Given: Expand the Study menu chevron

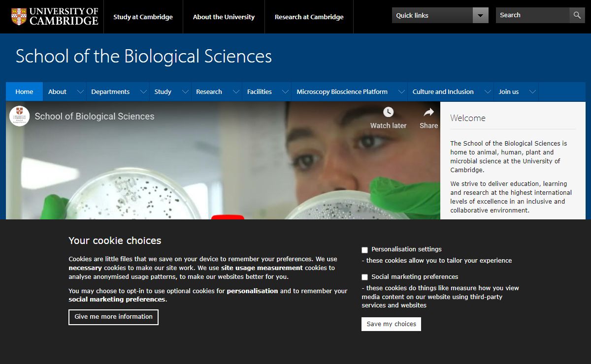Looking at the screenshot, I should pyautogui.click(x=185, y=91).
